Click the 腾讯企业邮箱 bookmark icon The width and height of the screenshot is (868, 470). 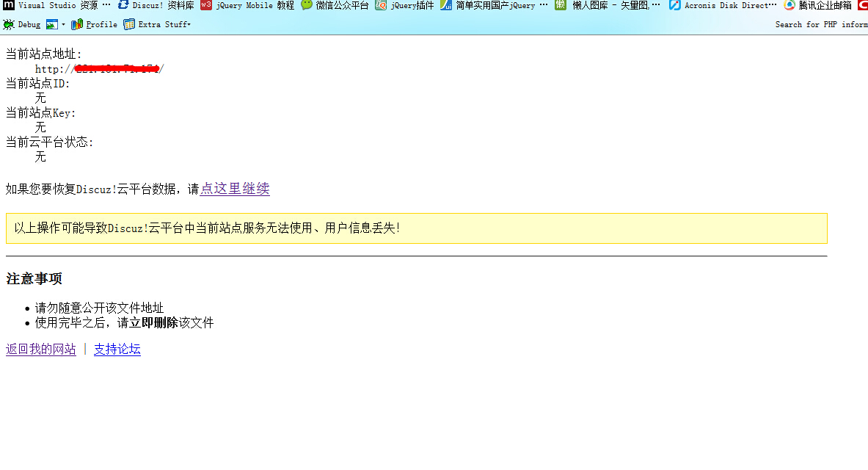tap(789, 5)
